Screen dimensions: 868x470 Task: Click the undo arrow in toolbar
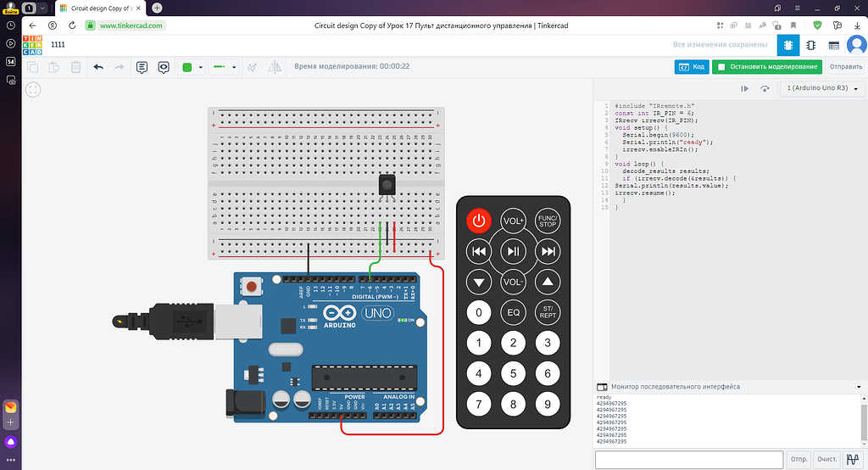click(98, 66)
